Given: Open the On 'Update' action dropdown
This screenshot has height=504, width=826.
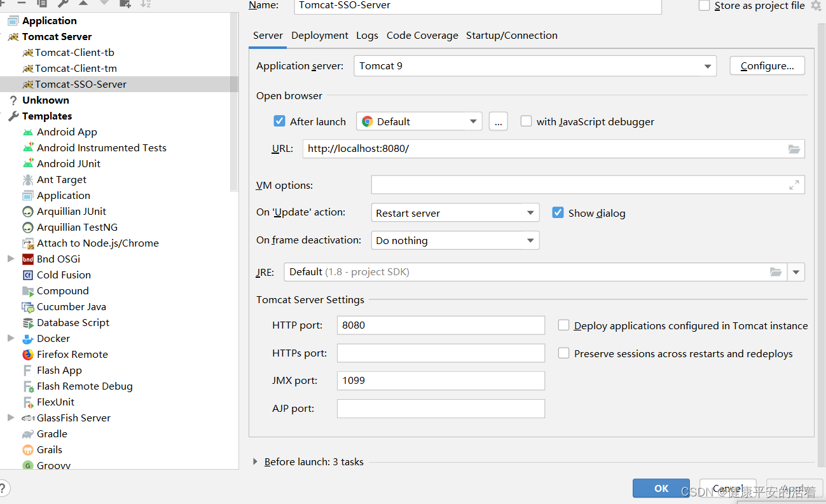Looking at the screenshot, I should point(530,212).
